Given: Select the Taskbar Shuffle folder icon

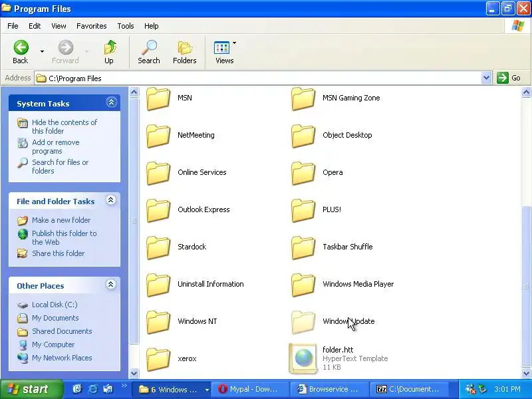Looking at the screenshot, I should 303,247.
